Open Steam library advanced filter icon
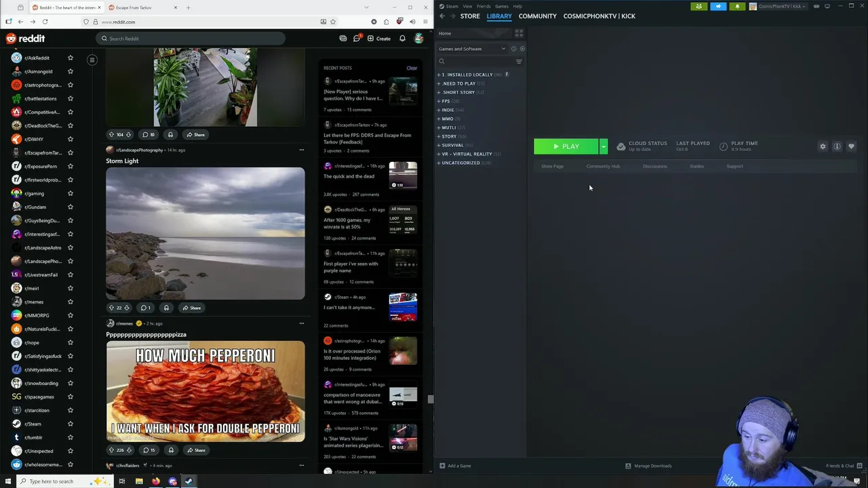Viewport: 868px width, 488px height. pyautogui.click(x=519, y=62)
